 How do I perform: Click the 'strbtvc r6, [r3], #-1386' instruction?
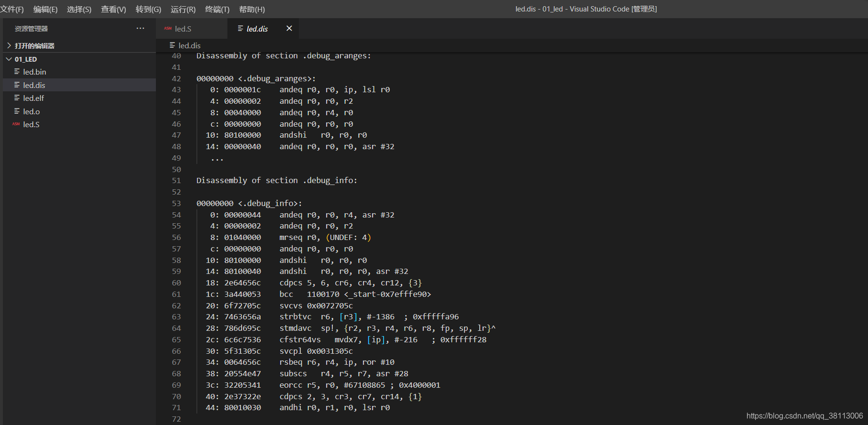pos(337,317)
